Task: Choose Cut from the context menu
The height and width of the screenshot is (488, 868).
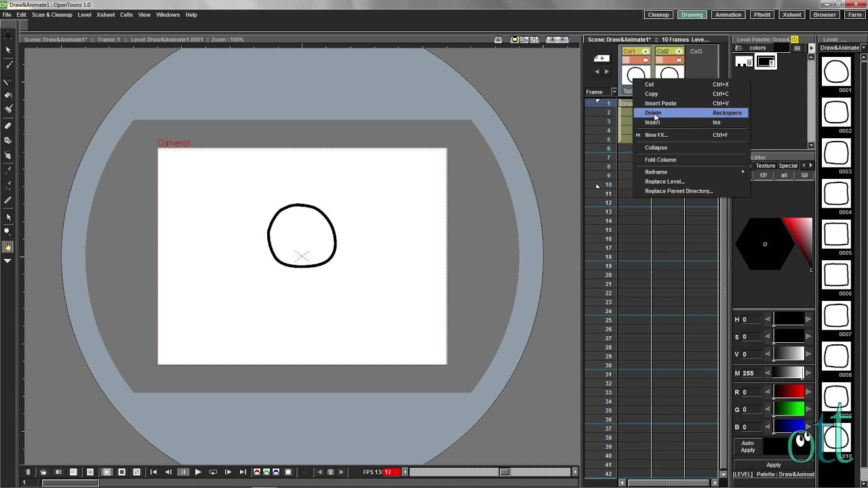Action: coord(691,85)
